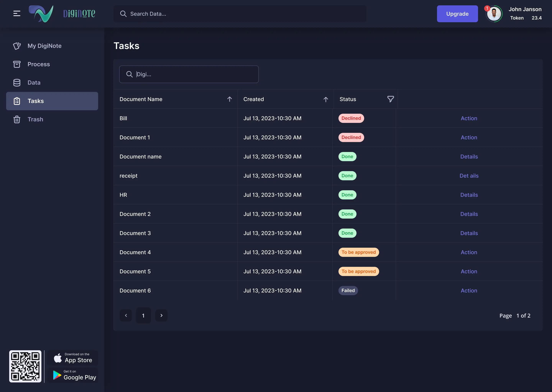Open the Trash sidebar item
552x392 pixels.
coord(35,119)
